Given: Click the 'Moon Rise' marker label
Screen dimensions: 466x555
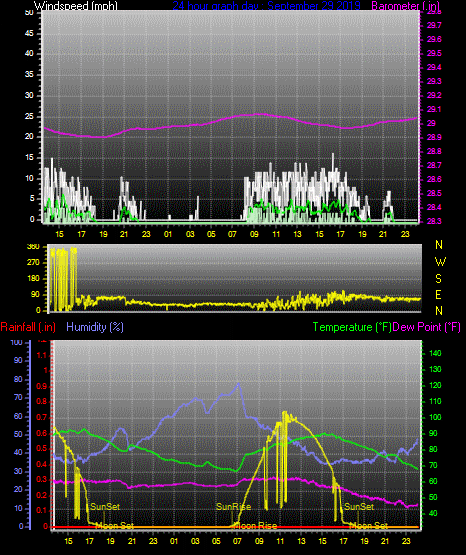Looking at the screenshot, I should click(255, 526).
